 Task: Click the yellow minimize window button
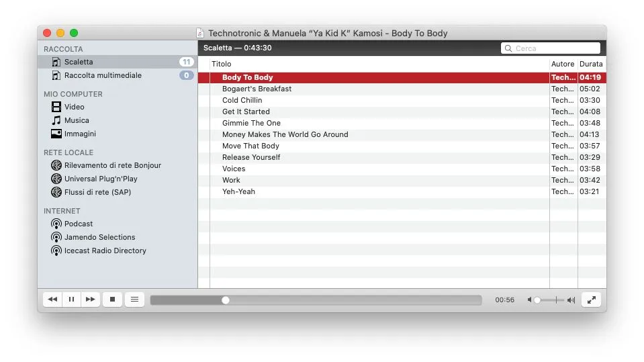coord(60,33)
